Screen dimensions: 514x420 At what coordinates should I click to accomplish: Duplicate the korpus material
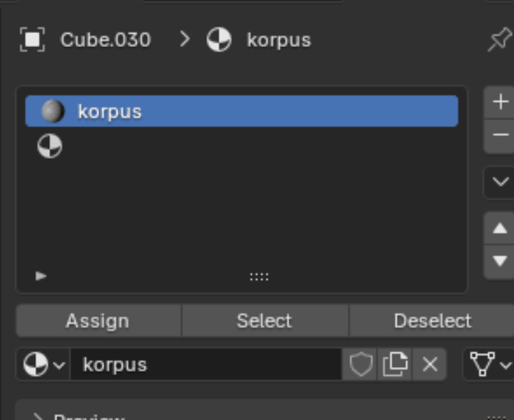395,364
